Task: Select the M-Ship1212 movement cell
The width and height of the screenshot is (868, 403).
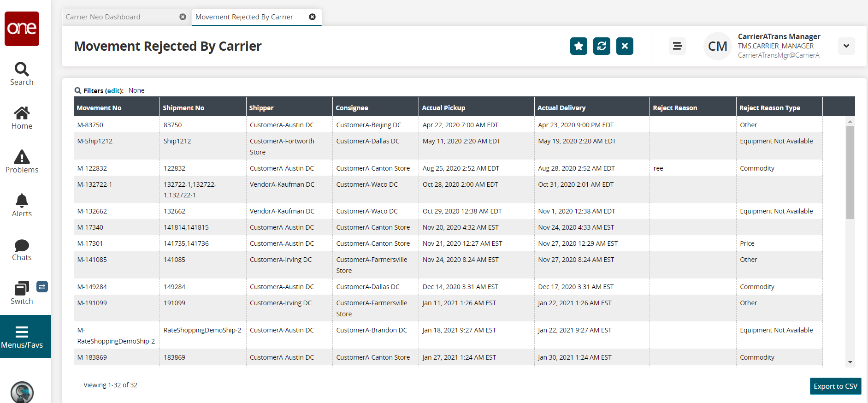Action: point(117,146)
